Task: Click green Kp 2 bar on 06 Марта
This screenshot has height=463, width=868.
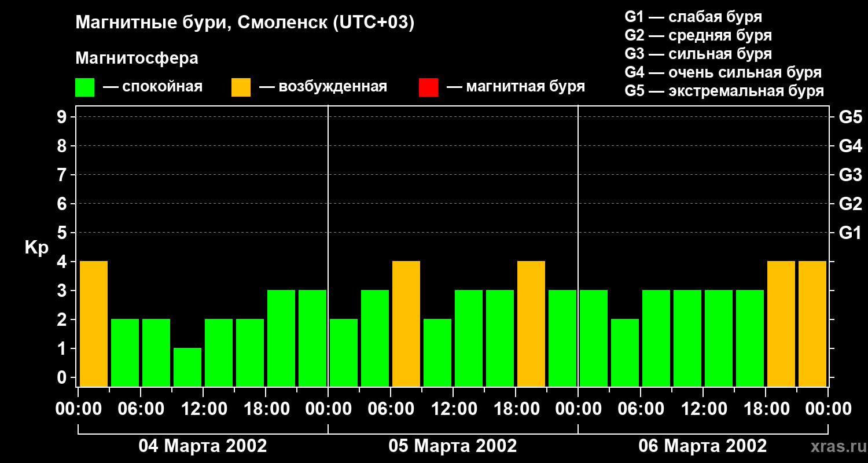Action: pyautogui.click(x=625, y=352)
